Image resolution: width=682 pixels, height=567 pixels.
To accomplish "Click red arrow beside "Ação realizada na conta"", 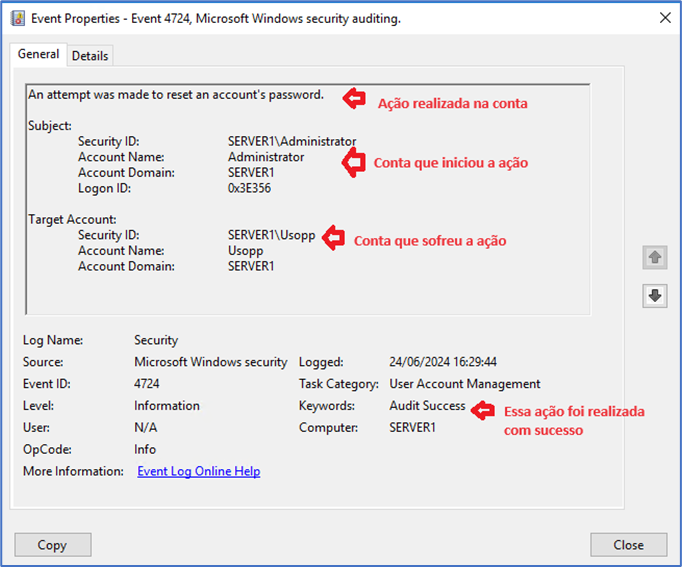I will tap(355, 98).
